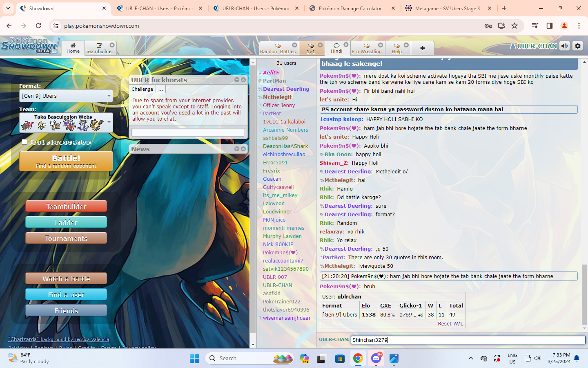Open the Tournaments button
The width and height of the screenshot is (588, 368).
66,238
